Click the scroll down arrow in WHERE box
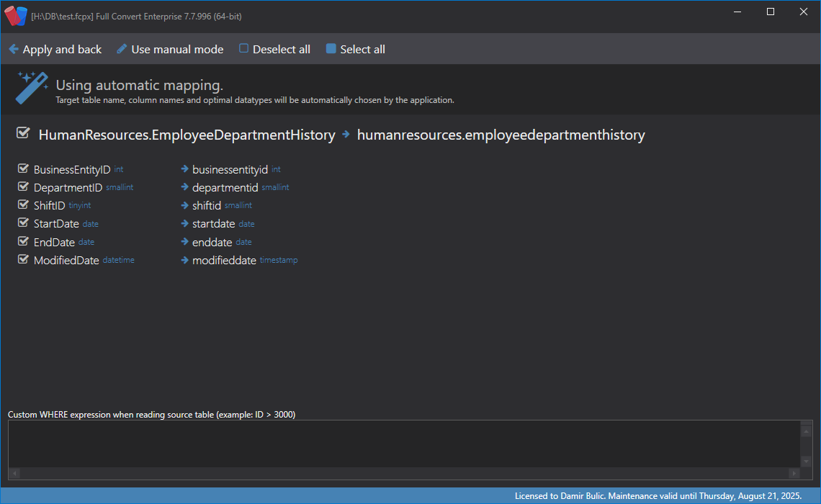Image resolution: width=821 pixels, height=504 pixels. [806, 461]
